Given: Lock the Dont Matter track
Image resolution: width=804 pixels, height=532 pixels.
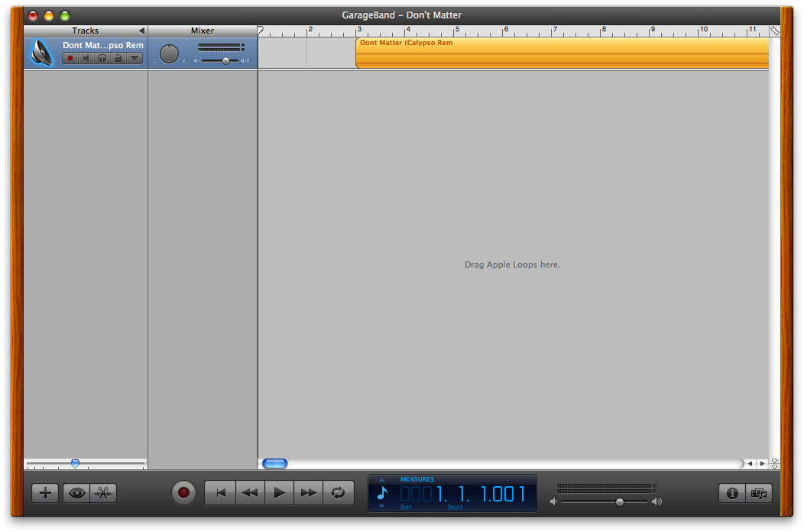Looking at the screenshot, I should pos(118,58).
